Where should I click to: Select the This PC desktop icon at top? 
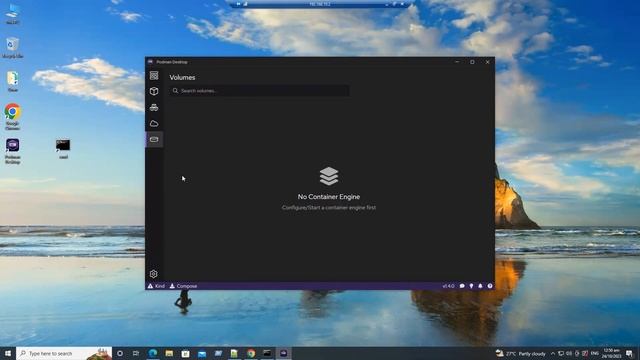[x=13, y=14]
